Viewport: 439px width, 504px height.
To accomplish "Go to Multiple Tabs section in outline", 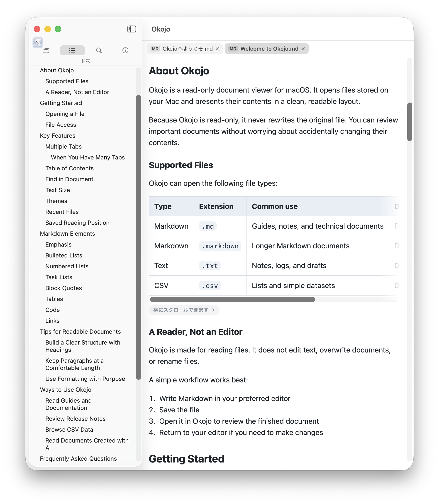I will coord(63,147).
